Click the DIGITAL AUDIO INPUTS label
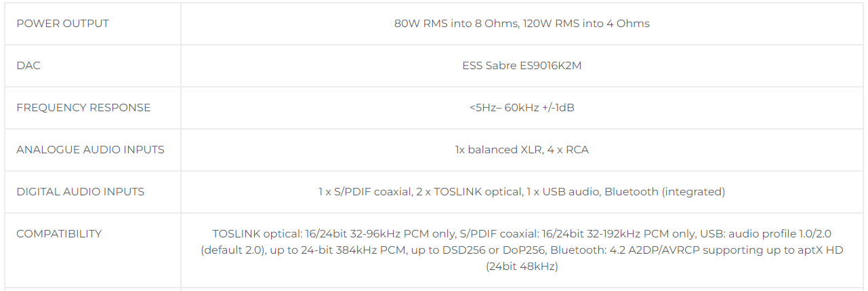 pos(81,192)
